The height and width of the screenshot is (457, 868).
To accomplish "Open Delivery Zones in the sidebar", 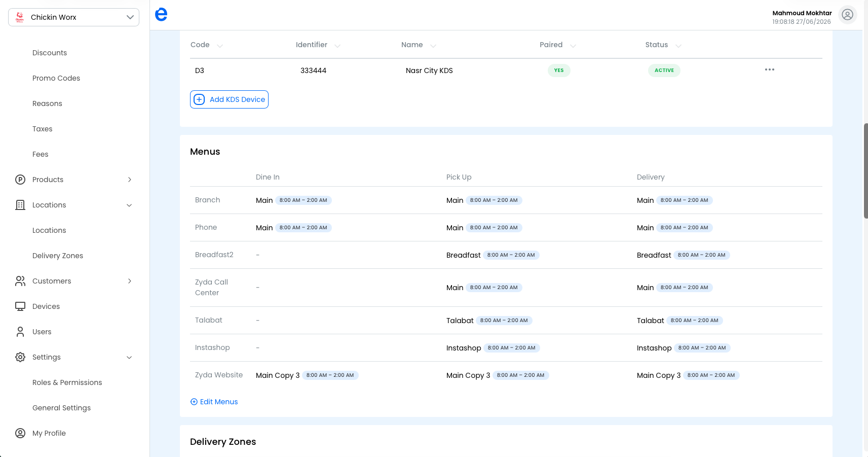I will tap(58, 256).
